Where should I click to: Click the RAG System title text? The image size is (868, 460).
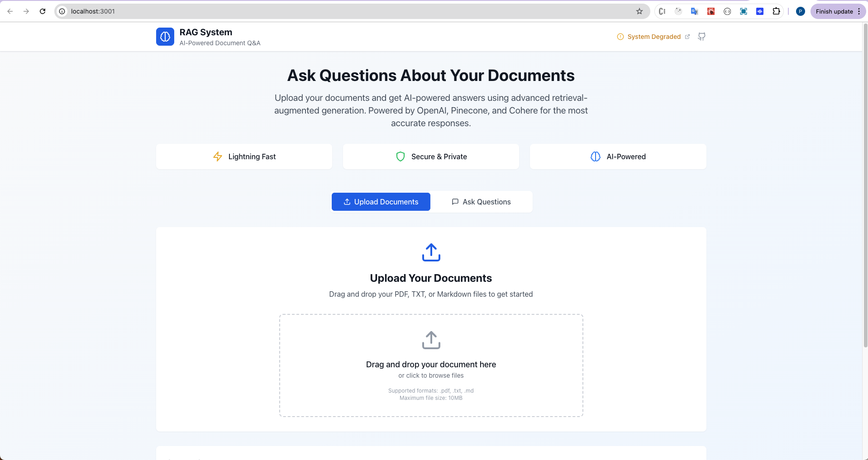pos(206,32)
